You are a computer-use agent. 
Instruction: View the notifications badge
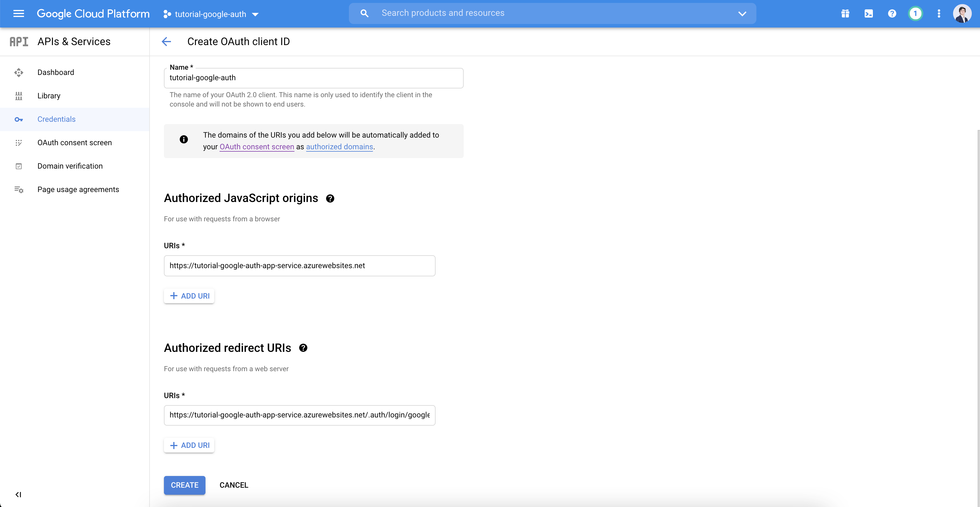coord(915,13)
